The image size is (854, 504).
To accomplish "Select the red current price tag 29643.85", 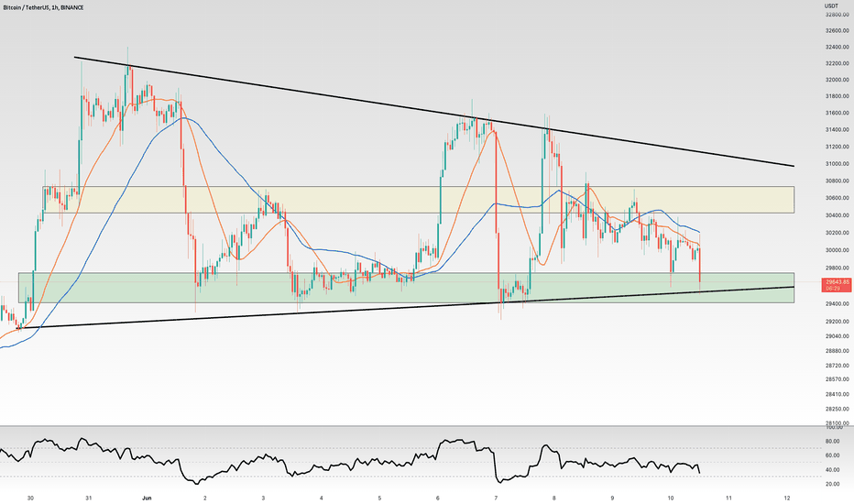I will coord(838,284).
